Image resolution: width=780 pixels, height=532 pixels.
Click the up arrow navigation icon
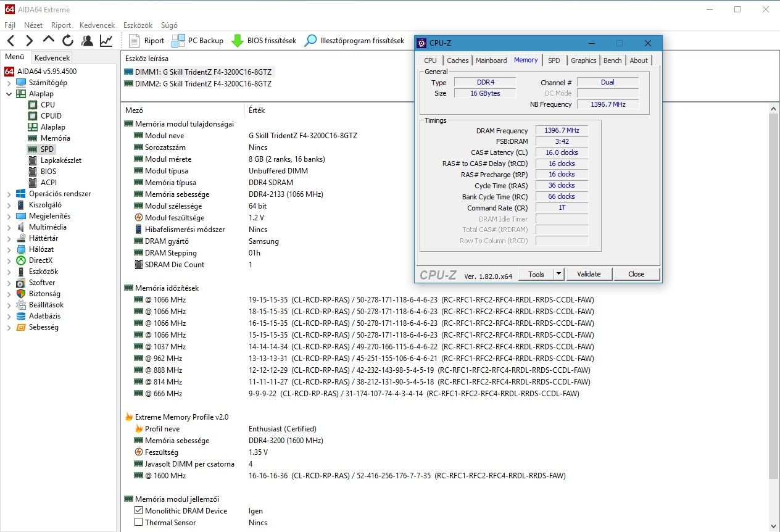click(49, 41)
